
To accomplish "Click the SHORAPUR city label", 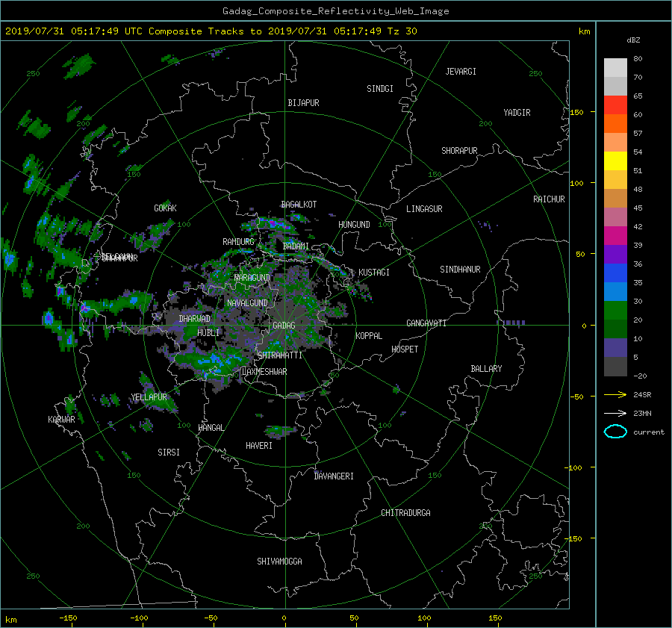I will (x=459, y=151).
